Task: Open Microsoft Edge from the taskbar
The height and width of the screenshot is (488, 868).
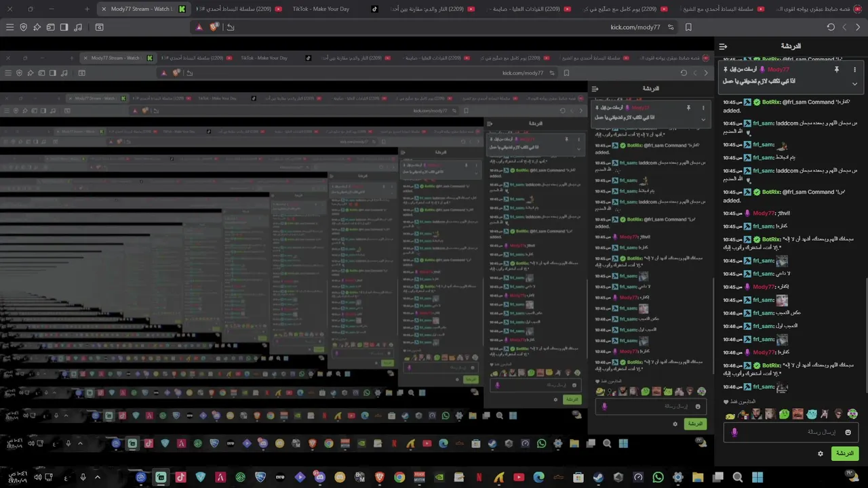Action: coord(539,477)
